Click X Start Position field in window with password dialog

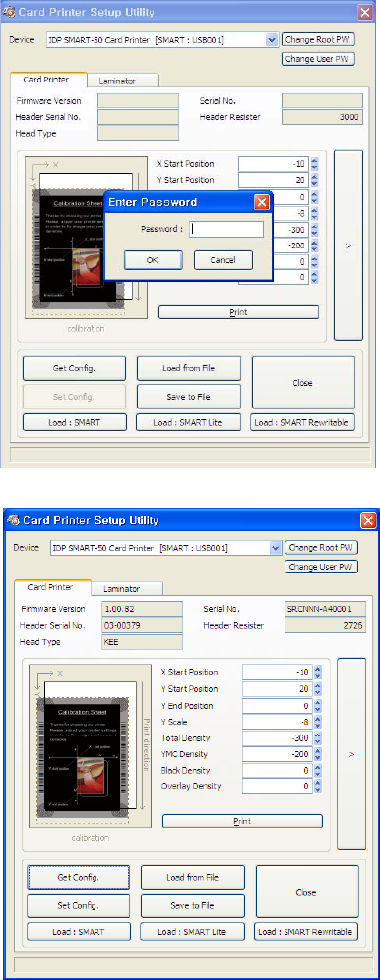[x=274, y=164]
